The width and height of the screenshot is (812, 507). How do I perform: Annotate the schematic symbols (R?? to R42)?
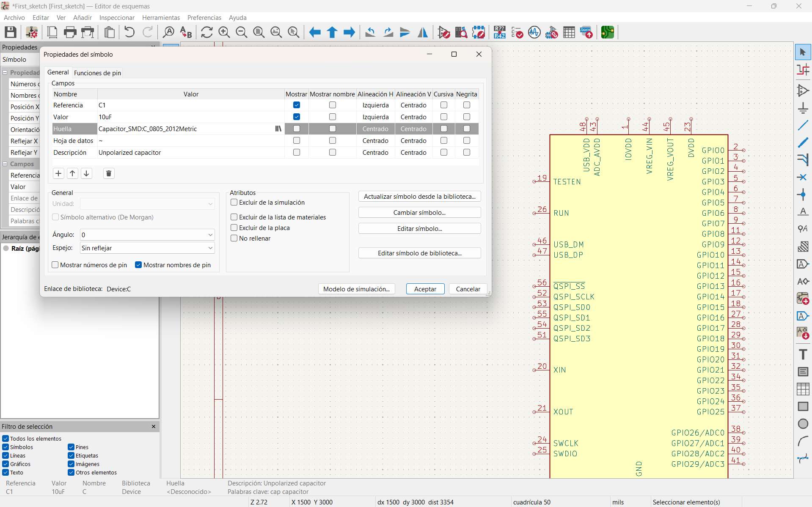click(x=499, y=32)
